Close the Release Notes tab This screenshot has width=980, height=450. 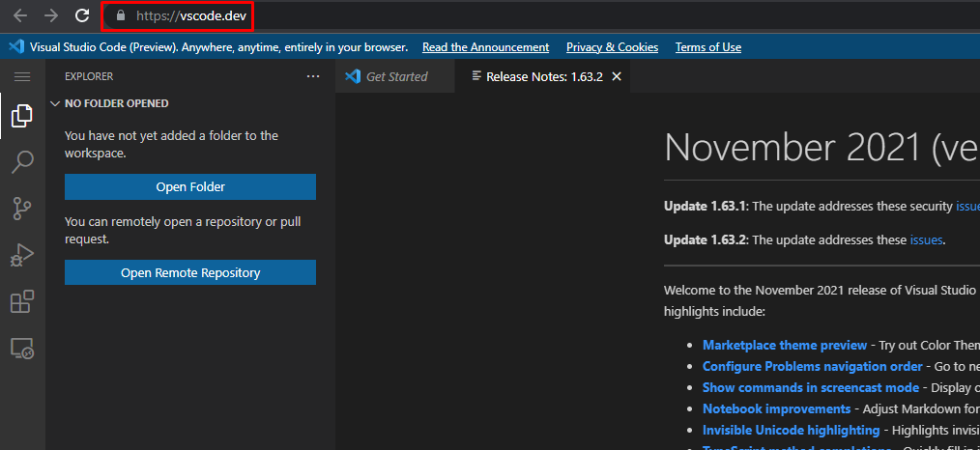click(617, 76)
